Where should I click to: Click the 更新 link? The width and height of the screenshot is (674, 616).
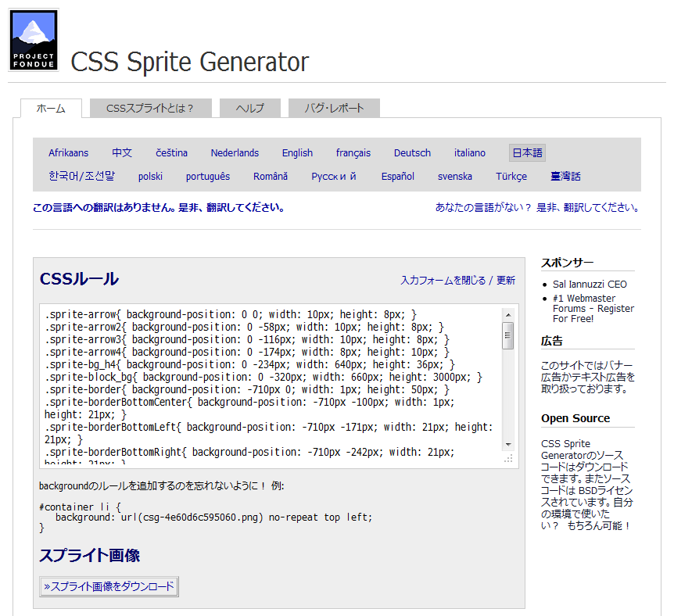pyautogui.click(x=506, y=281)
